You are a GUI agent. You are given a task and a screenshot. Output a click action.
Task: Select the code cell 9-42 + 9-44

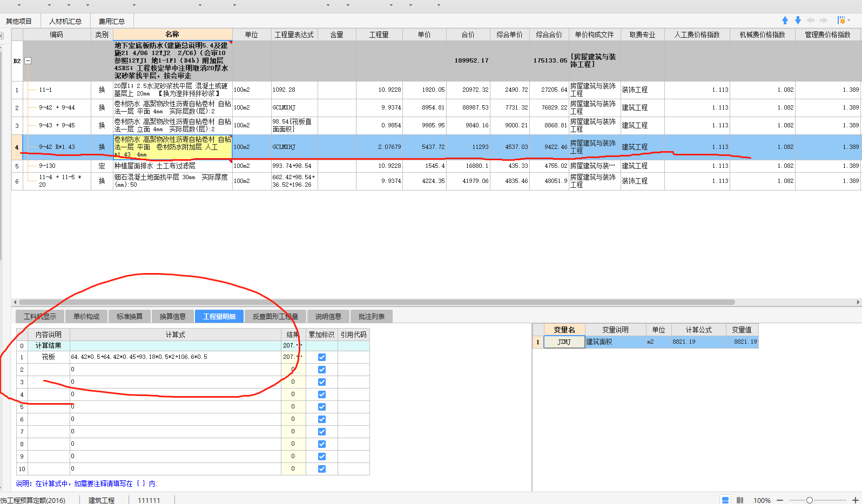click(x=57, y=108)
